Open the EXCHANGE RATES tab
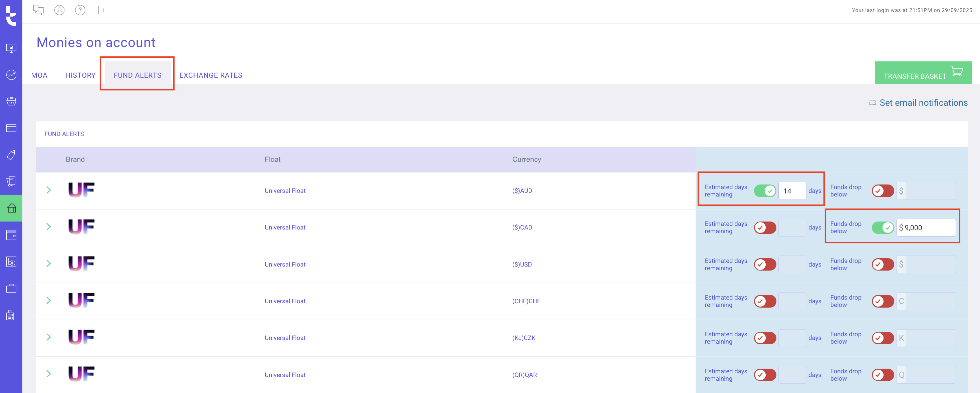Screen dimensions: 980x393 click(211, 75)
